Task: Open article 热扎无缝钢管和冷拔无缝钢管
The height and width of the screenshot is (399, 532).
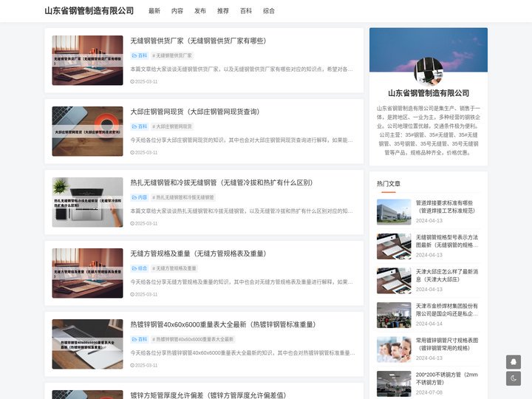Action: click(x=222, y=183)
